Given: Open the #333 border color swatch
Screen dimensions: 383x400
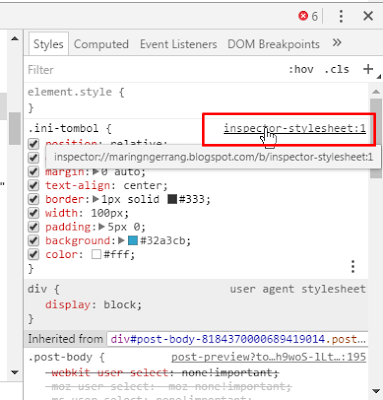Looking at the screenshot, I should [172, 199].
